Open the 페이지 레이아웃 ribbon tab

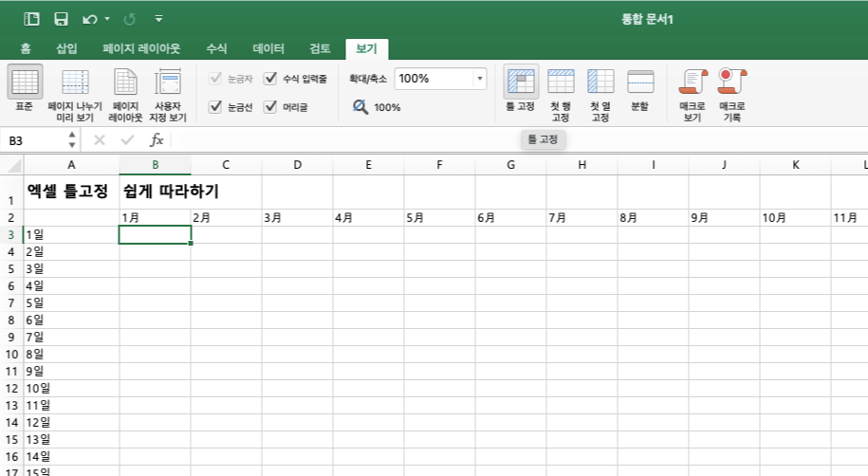coord(141,48)
